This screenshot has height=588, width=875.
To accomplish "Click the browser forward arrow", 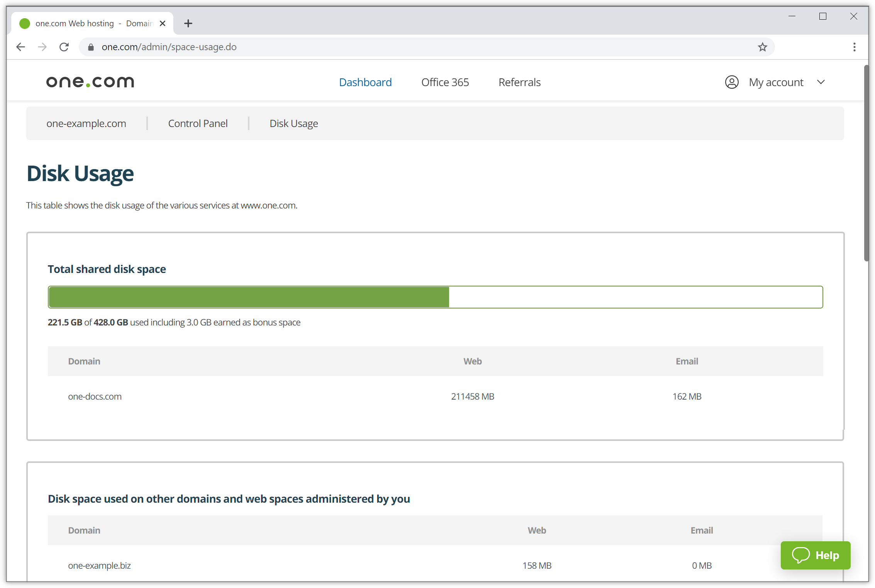I will click(42, 47).
